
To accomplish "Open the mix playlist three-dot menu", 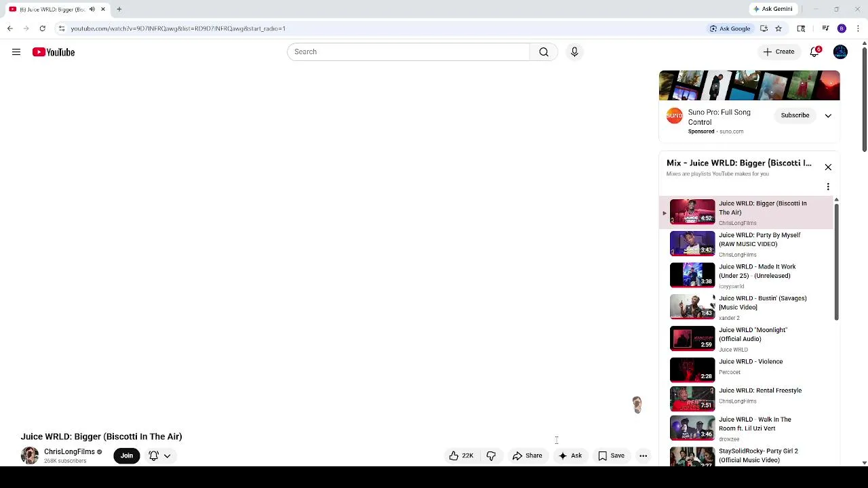I will [828, 186].
